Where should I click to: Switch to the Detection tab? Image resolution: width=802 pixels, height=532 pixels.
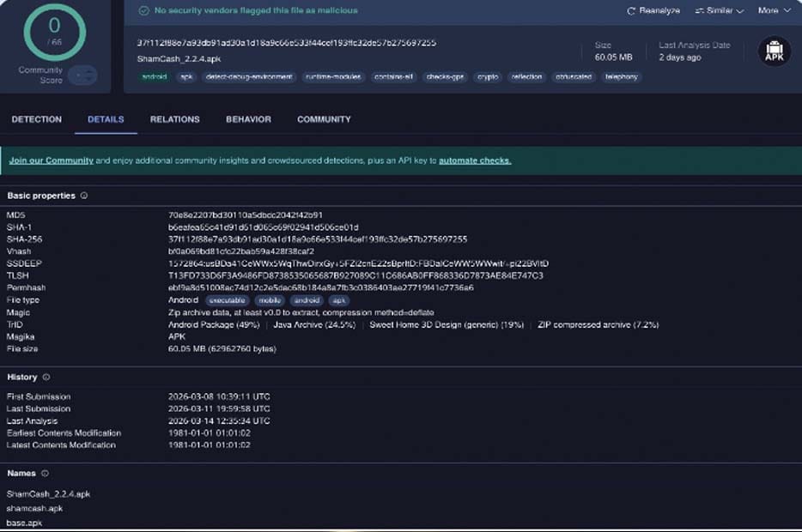(36, 119)
